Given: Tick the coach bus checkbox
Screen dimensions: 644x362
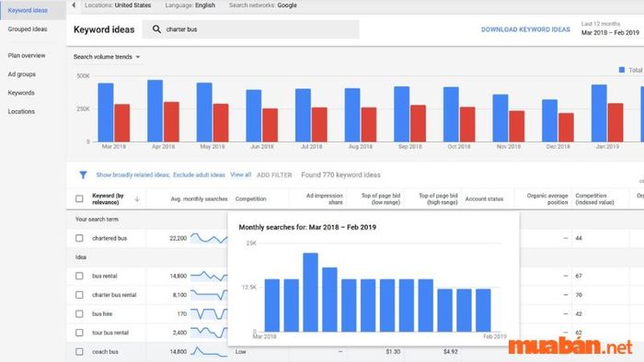Looking at the screenshot, I should [x=79, y=351].
